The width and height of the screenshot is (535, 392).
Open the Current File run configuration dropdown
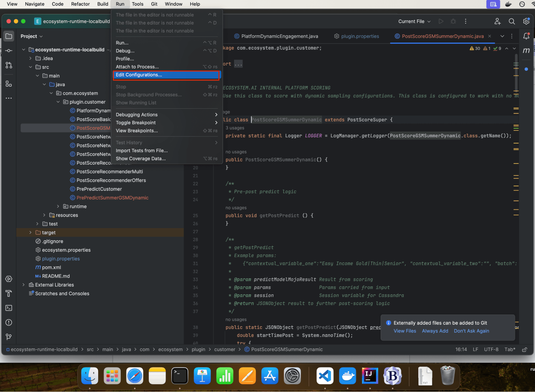[413, 21]
